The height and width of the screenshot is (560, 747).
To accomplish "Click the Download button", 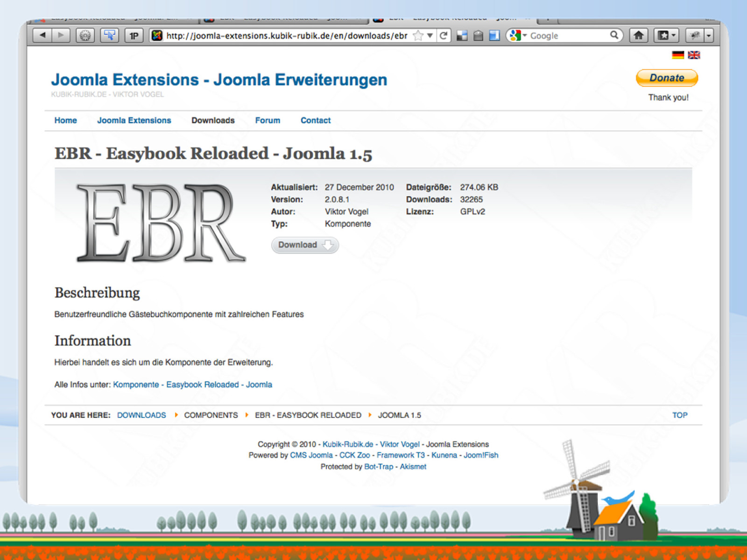I will [x=305, y=245].
